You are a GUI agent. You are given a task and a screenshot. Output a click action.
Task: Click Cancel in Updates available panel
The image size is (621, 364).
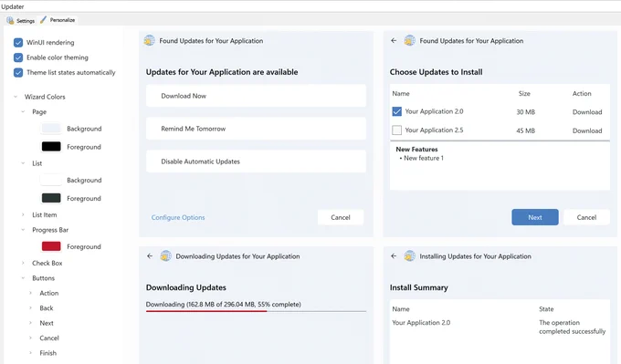click(x=341, y=217)
